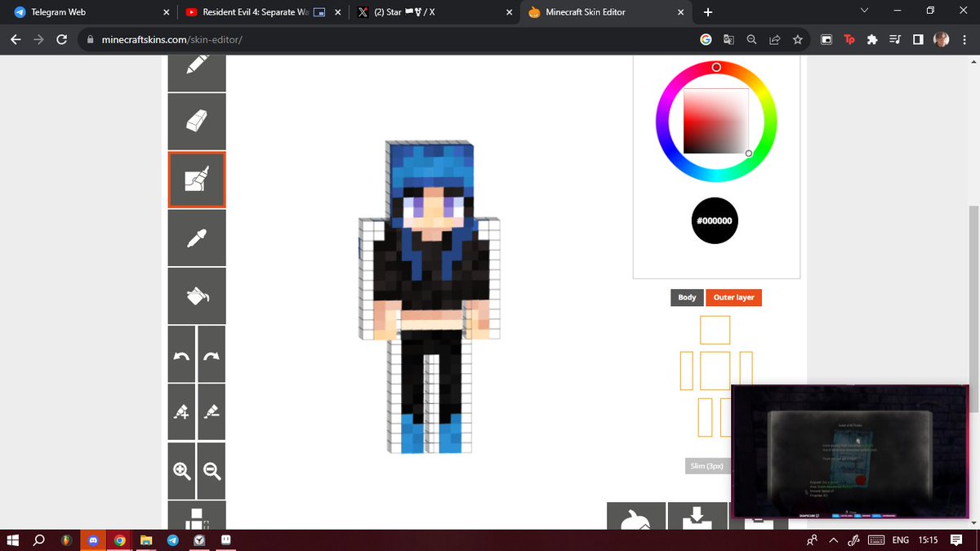Open the media control playlist icon
980x551 pixels.
(x=895, y=39)
